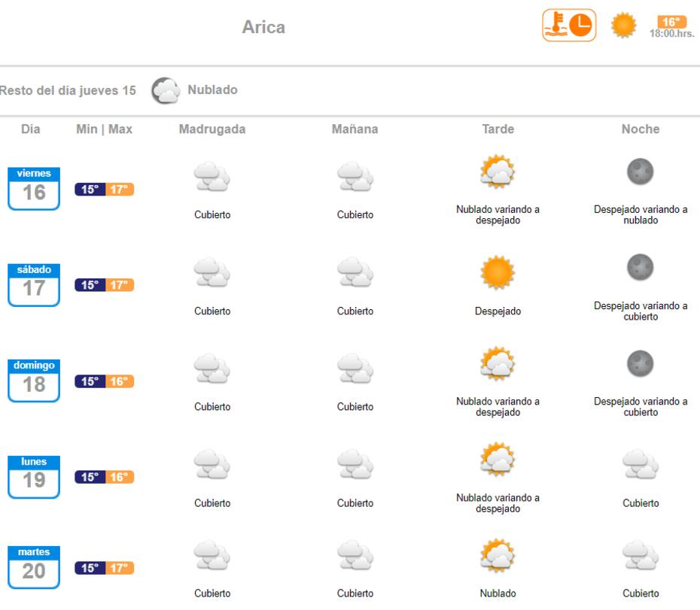Select the domingo 18 calendar tile
Viewport: 700px width, 610px height.
click(x=34, y=381)
